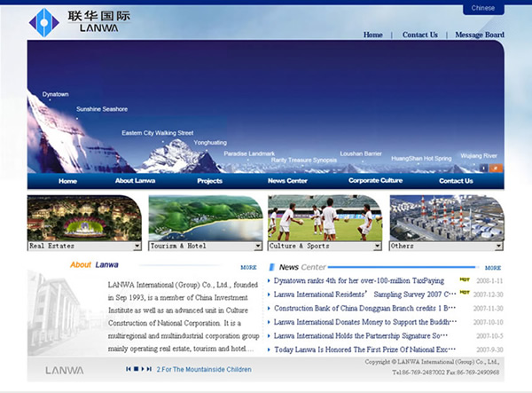
Task: Click the 2007-10-10 news date
Action: pos(488,322)
